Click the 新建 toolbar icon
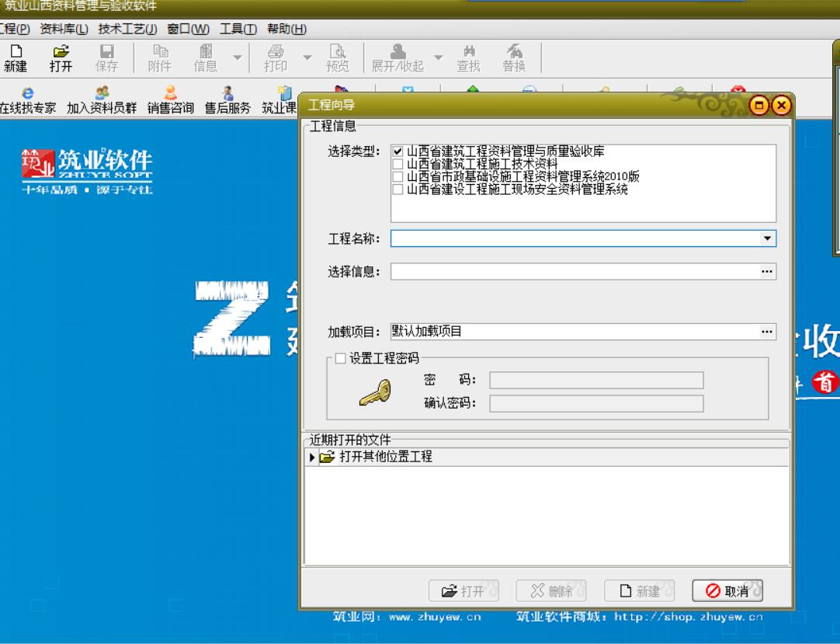Image resolution: width=840 pixels, height=644 pixels. pyautogui.click(x=16, y=58)
